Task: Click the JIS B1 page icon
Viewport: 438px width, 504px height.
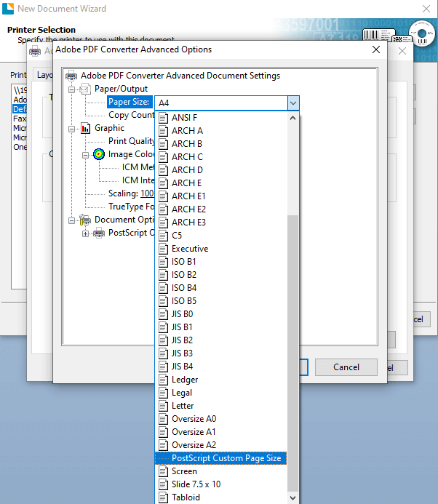Action: (x=164, y=327)
